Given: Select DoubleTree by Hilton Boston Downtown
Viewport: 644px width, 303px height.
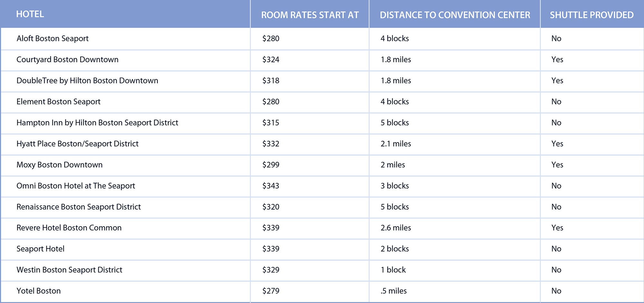Looking at the screenshot, I should tap(87, 81).
